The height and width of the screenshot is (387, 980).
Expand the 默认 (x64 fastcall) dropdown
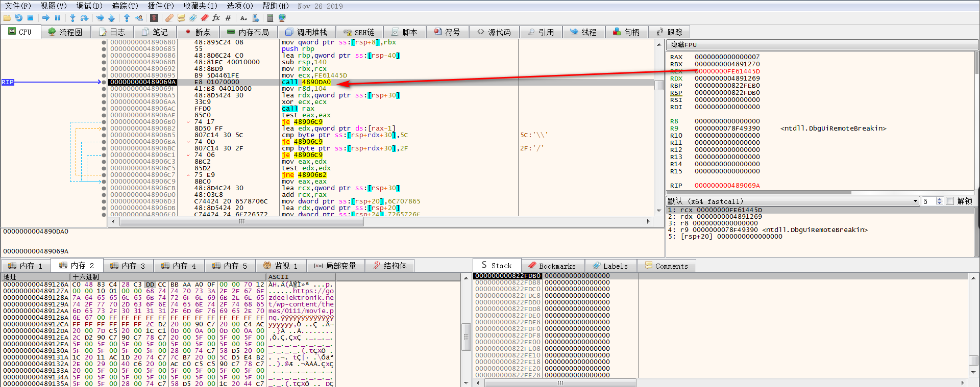pyautogui.click(x=915, y=201)
